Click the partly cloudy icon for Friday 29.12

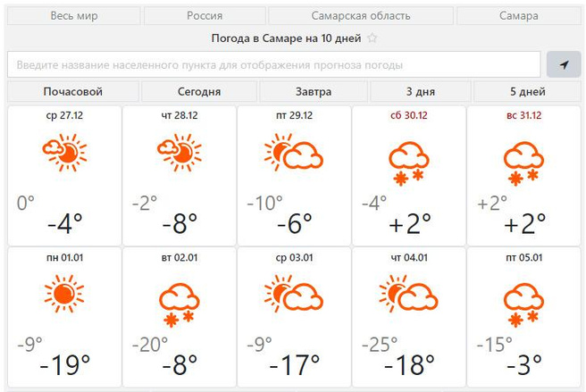click(x=294, y=153)
